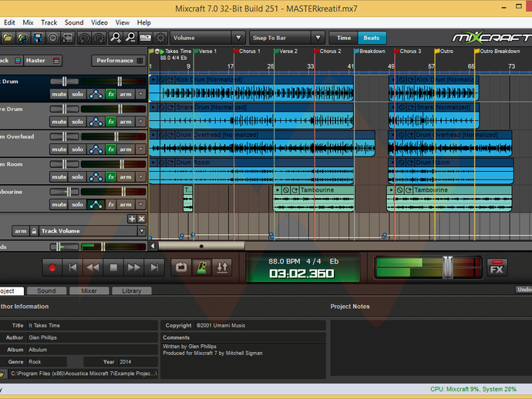Expand the Drum Room arm options arrow
Screen dimensions: 532x399
[x=140, y=177]
